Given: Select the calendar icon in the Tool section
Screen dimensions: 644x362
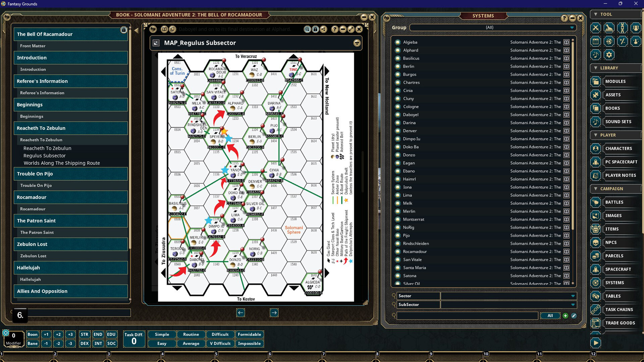Looking at the screenshot, I should coord(595,41).
